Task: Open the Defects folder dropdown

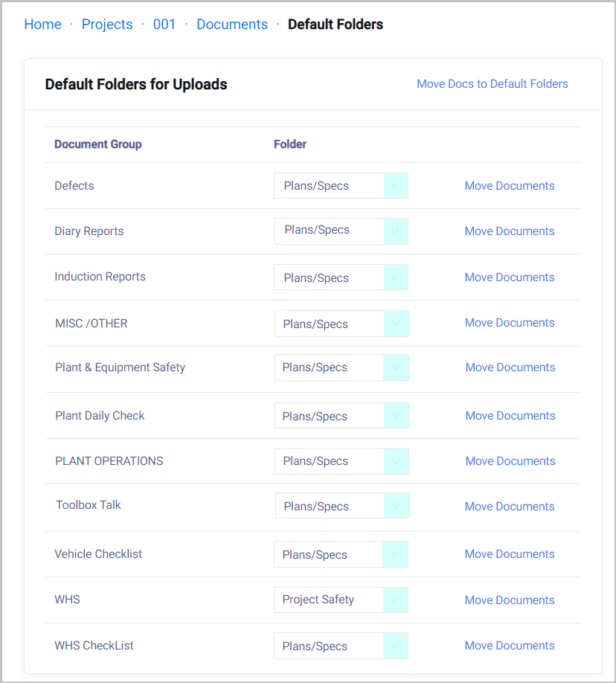Action: point(341,186)
